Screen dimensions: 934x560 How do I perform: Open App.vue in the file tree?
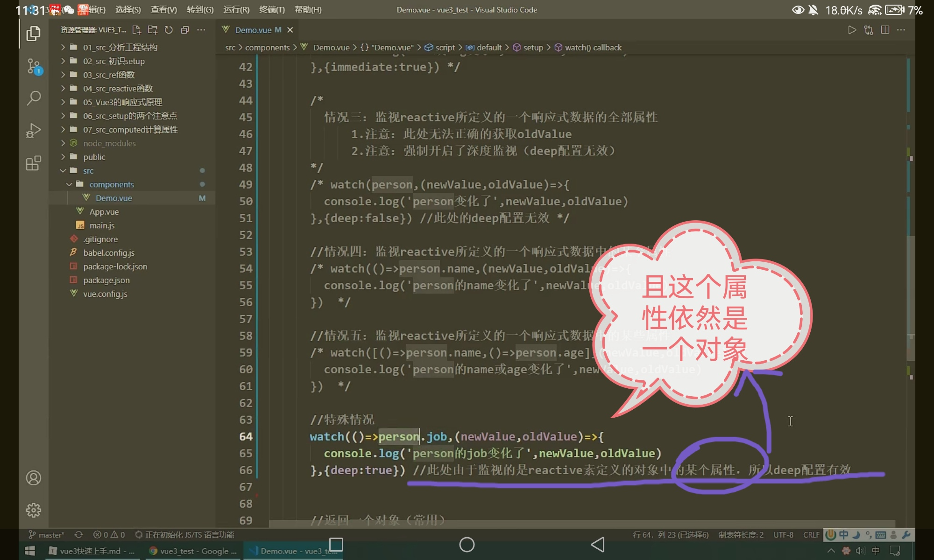(x=104, y=212)
